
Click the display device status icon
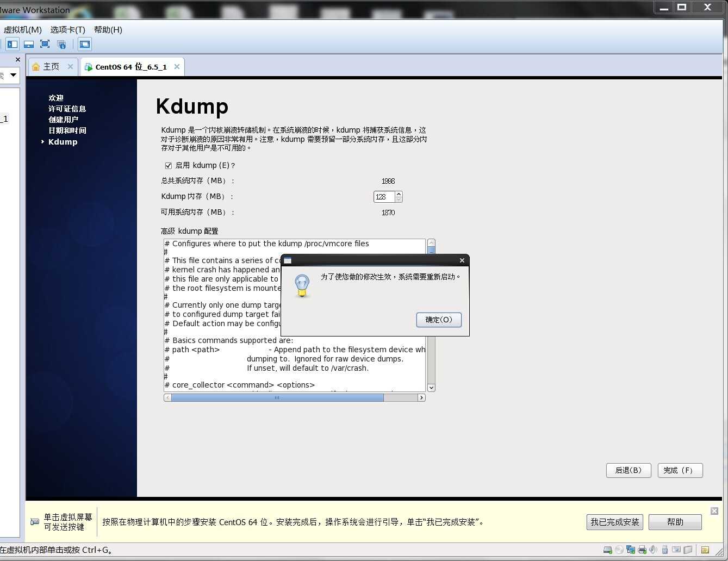click(676, 550)
